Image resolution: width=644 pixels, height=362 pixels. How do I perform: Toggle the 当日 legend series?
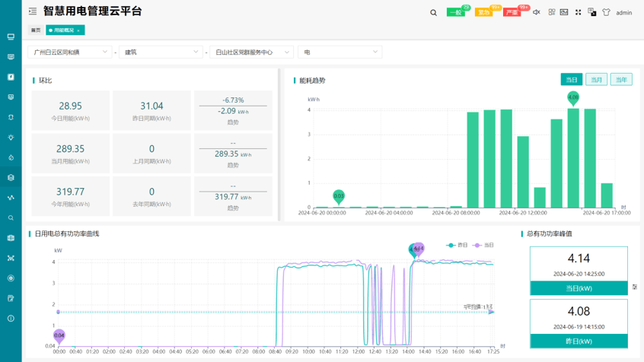483,245
